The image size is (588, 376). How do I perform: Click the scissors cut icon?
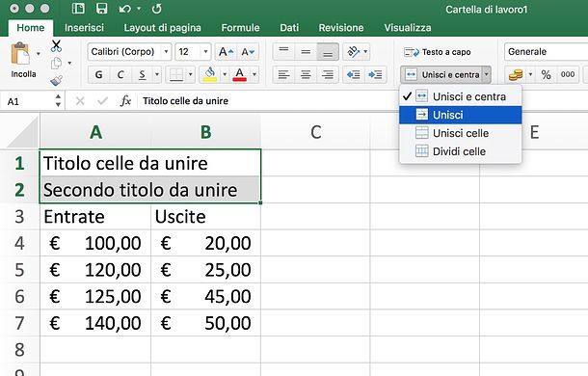click(x=56, y=45)
